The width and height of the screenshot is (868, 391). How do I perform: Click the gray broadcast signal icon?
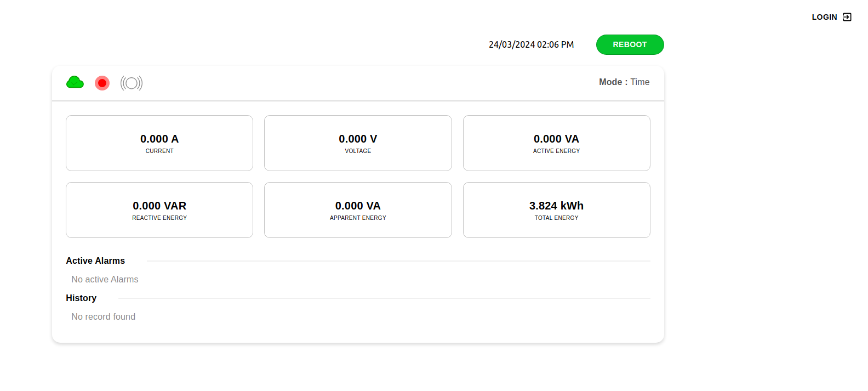click(132, 83)
